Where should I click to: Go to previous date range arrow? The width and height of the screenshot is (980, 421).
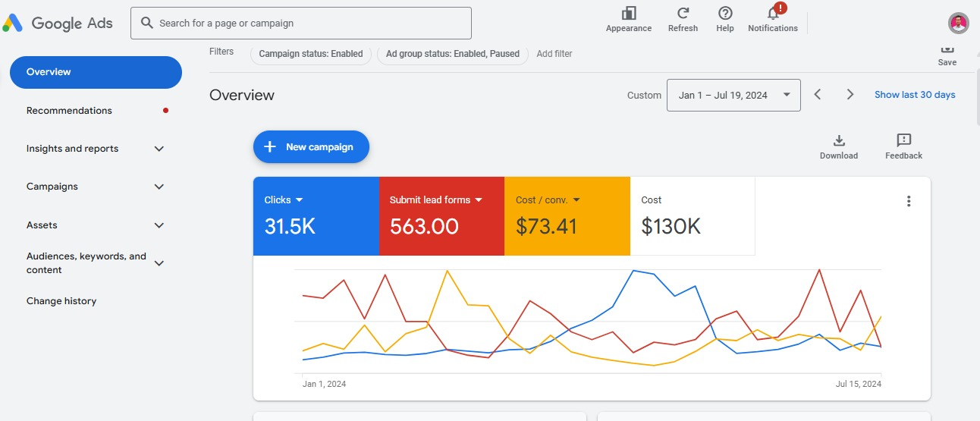coord(818,95)
